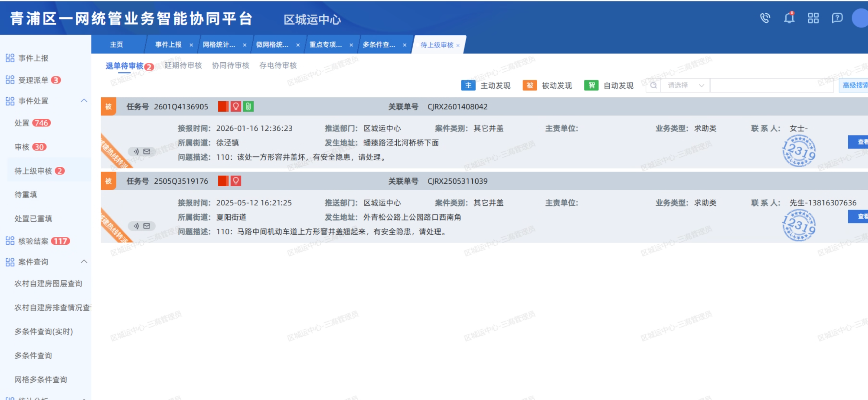Click envelope message icon on first task

[x=147, y=151]
